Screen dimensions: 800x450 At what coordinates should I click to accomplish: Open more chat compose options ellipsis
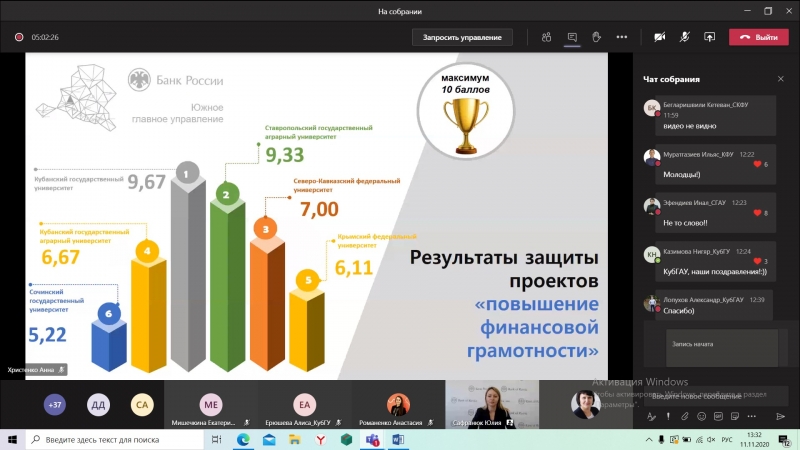[x=752, y=416]
